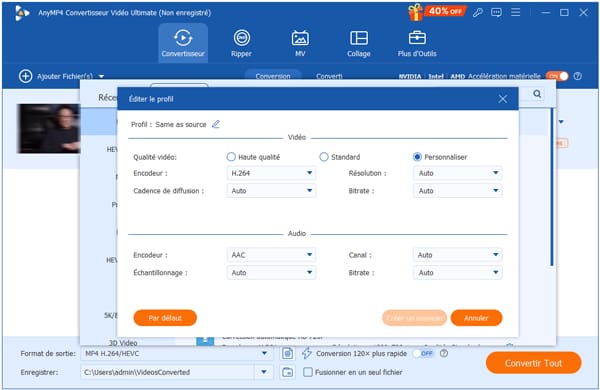Check Fusionner en un seul fichier
The width and height of the screenshot is (600, 390).
click(308, 372)
